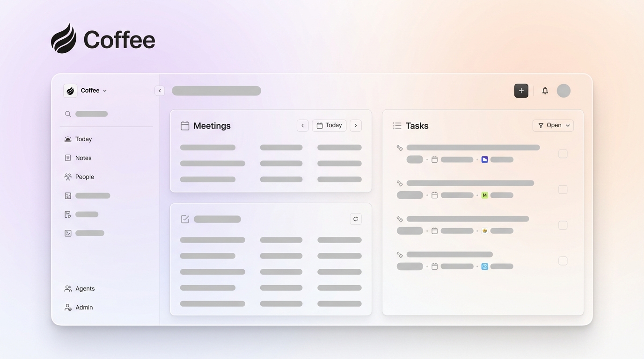Open the Admin page

pyautogui.click(x=84, y=307)
